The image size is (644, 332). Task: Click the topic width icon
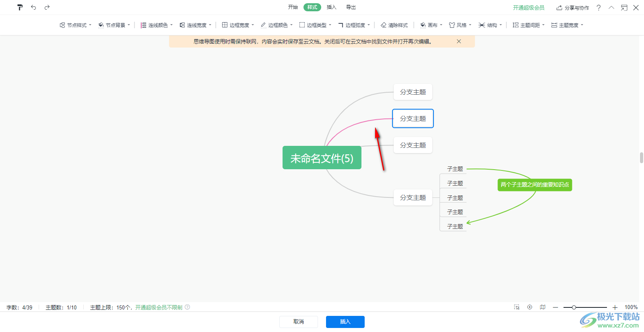point(554,25)
